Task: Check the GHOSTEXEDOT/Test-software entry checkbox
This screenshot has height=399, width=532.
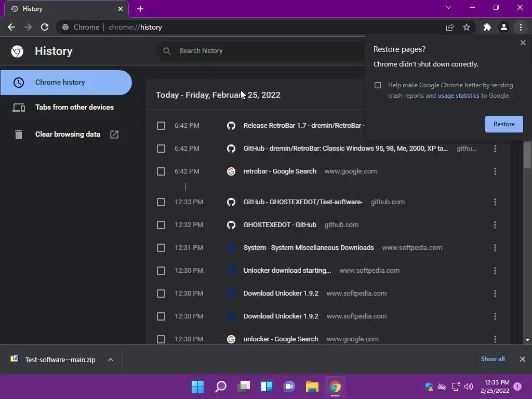Action: pos(161,202)
